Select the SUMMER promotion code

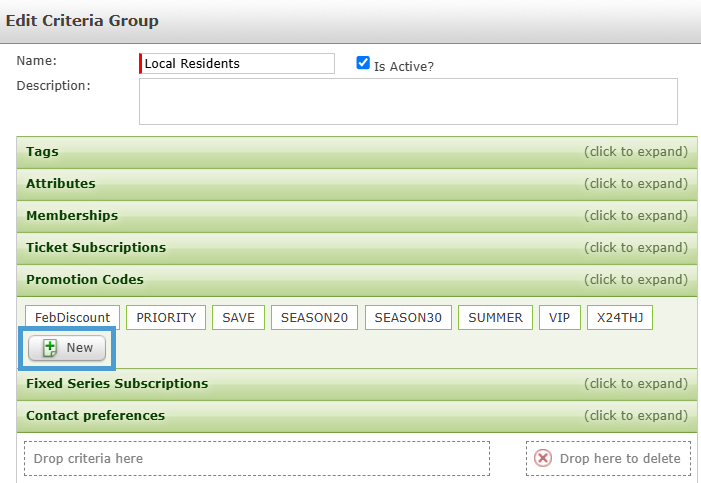click(495, 318)
